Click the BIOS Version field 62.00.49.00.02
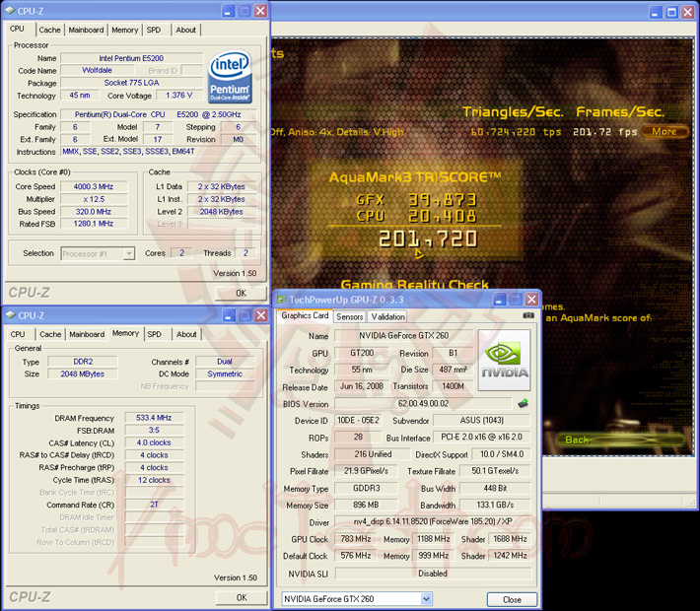Screen dimensions: 700x611 423,403
